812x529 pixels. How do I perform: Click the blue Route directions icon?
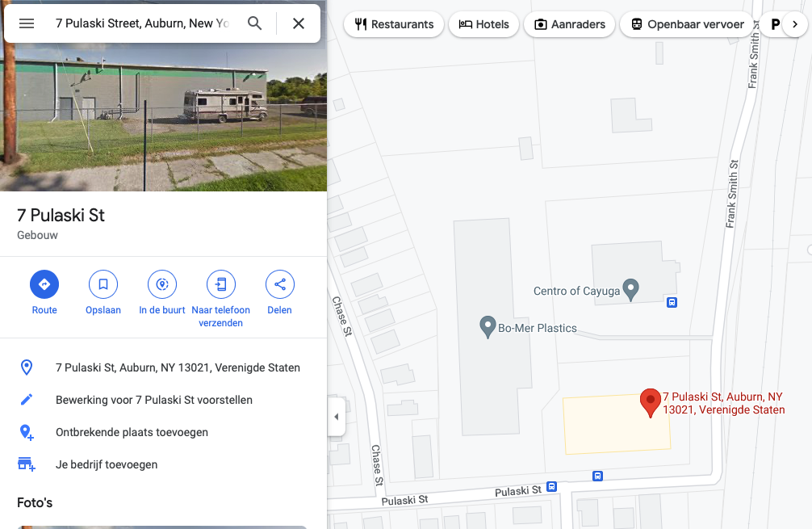pos(44,284)
